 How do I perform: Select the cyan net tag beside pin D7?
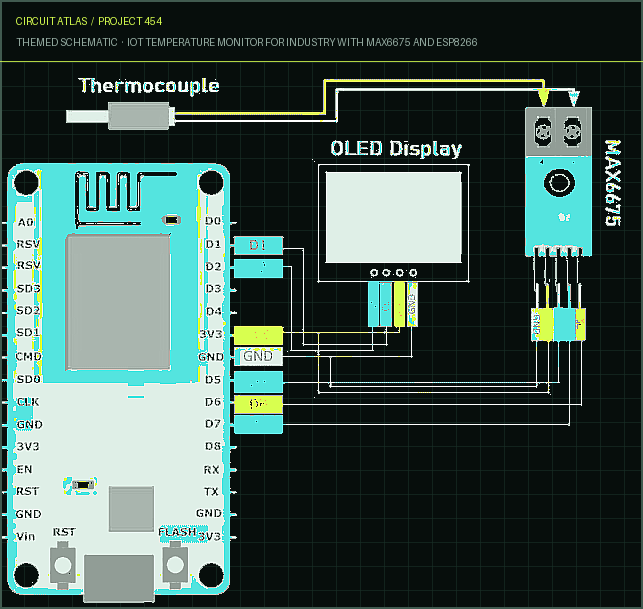click(x=258, y=424)
